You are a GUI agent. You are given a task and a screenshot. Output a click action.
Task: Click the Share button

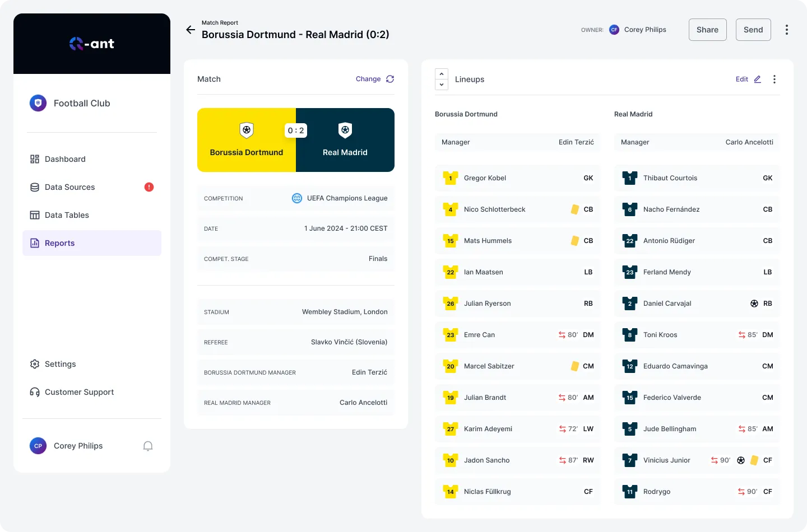click(x=708, y=30)
